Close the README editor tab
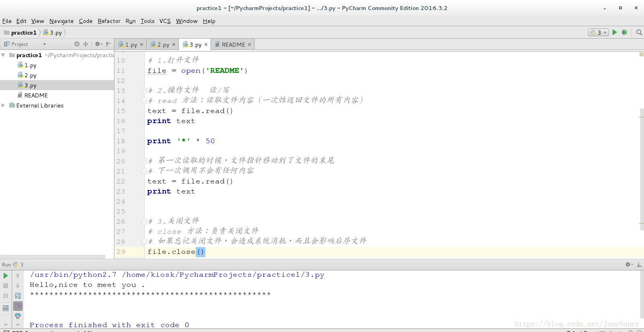This screenshot has height=332, width=644. [x=249, y=45]
